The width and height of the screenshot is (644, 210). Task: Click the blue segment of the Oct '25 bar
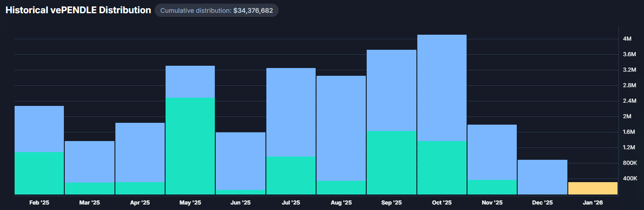pos(441,88)
